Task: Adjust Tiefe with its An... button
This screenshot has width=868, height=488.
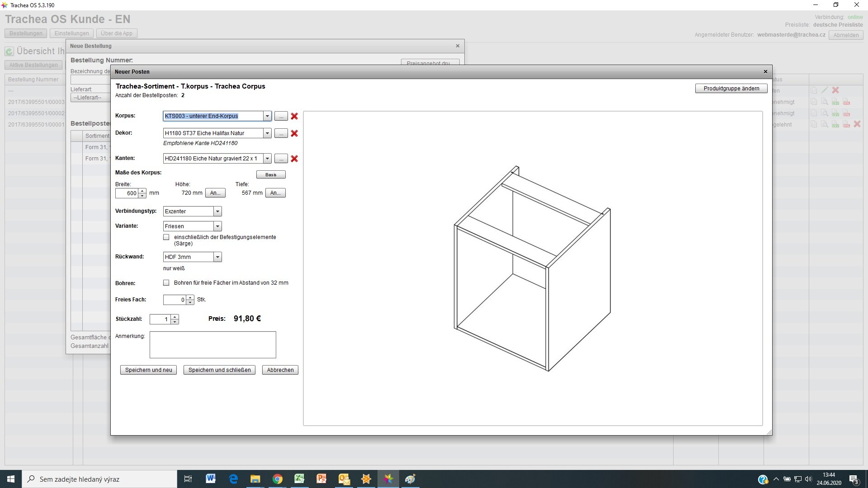Action: 275,193
